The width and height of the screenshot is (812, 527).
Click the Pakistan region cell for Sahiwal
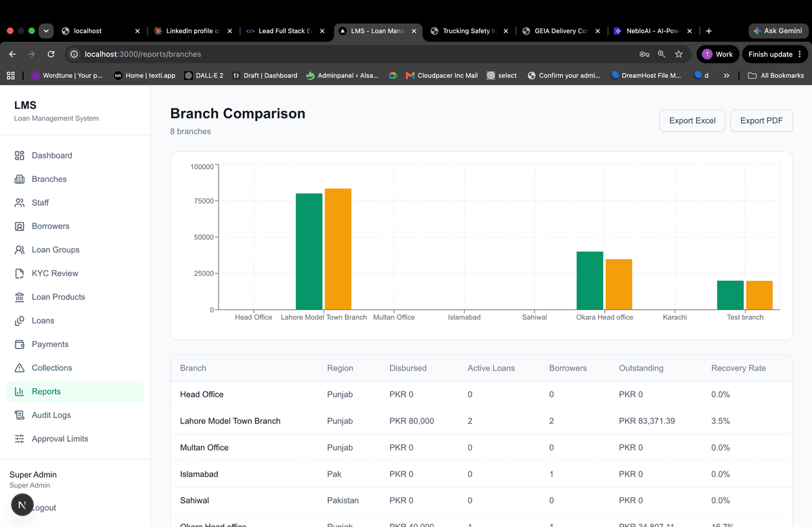(343, 501)
